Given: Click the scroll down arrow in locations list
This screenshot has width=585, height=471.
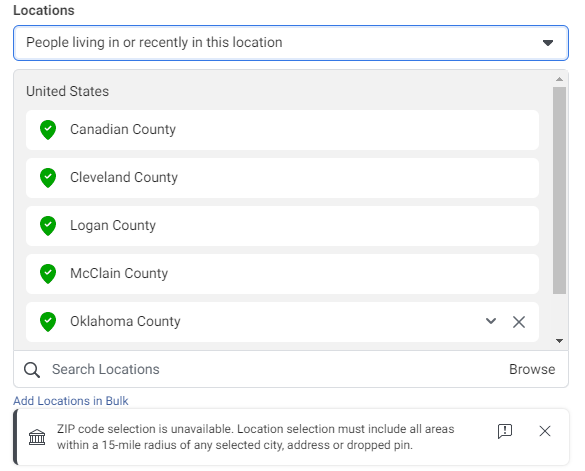Looking at the screenshot, I should (559, 340).
